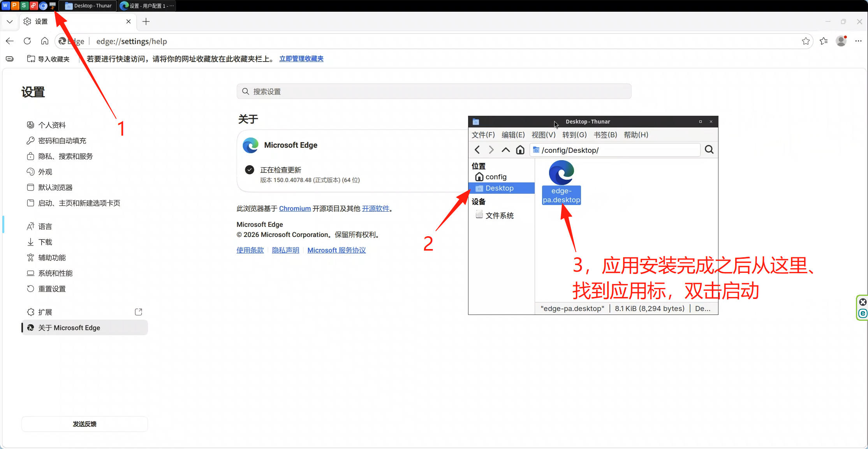The width and height of the screenshot is (868, 449).
Task: Open extensions page via external-link icon
Action: [x=138, y=312]
